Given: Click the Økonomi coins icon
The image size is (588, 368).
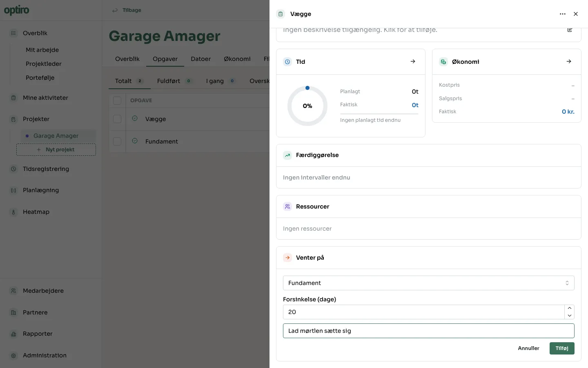Looking at the screenshot, I should 443,62.
